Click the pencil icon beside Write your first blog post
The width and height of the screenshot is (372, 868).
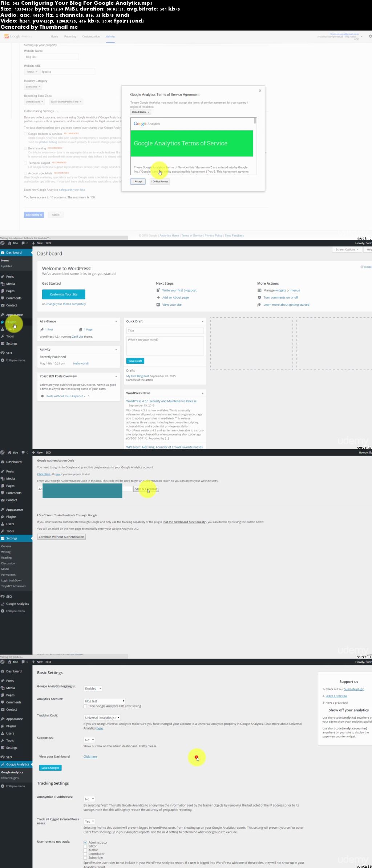[158, 290]
